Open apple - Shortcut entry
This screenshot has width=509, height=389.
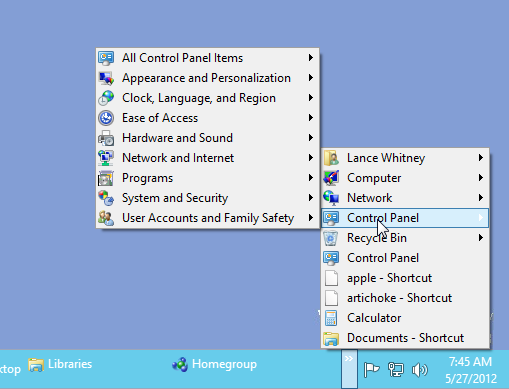(x=405, y=278)
